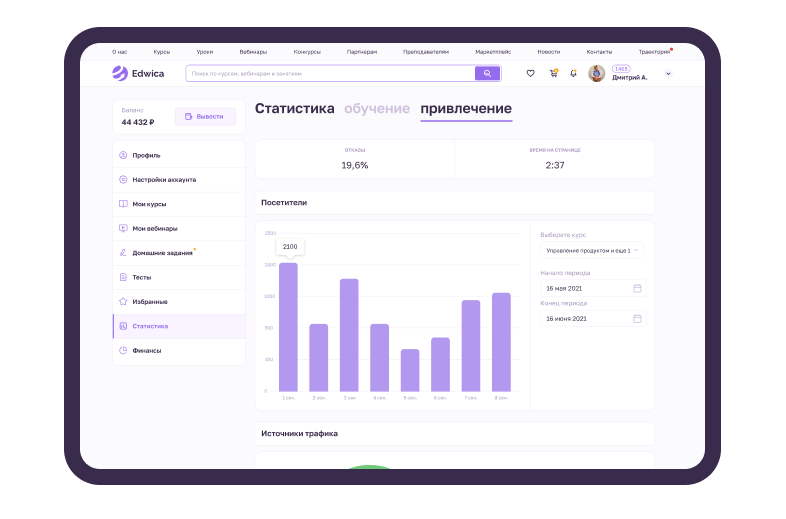Click the purple search magnifier button
Image resolution: width=786 pixels, height=519 pixels.
point(487,73)
